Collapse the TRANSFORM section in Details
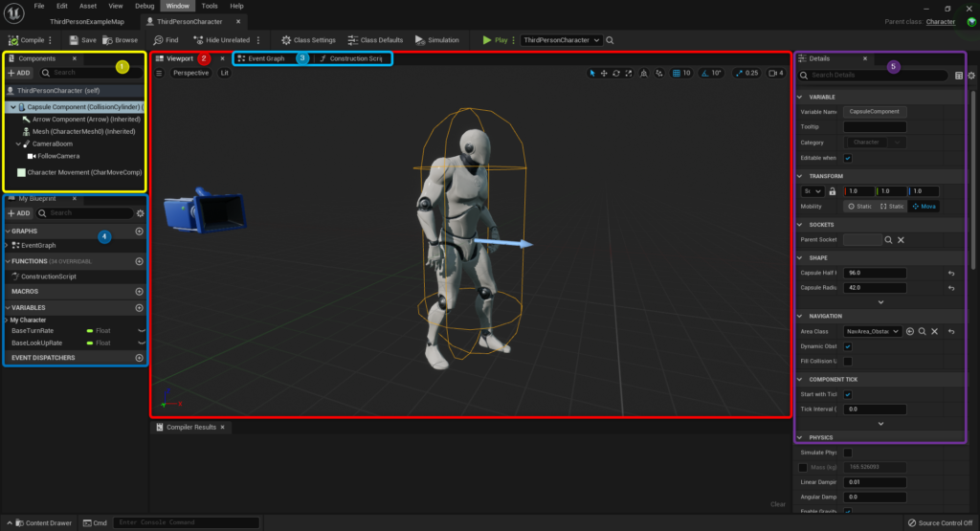980x531 pixels. (x=800, y=176)
